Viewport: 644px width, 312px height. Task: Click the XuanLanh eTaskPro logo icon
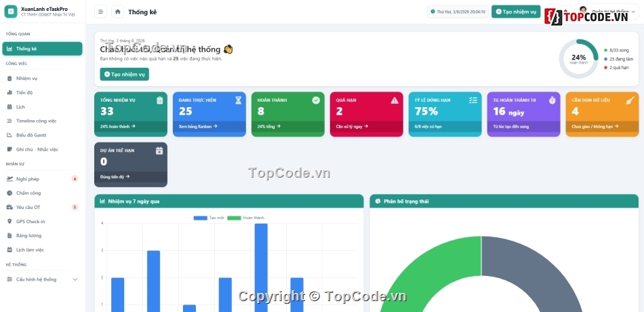click(11, 12)
